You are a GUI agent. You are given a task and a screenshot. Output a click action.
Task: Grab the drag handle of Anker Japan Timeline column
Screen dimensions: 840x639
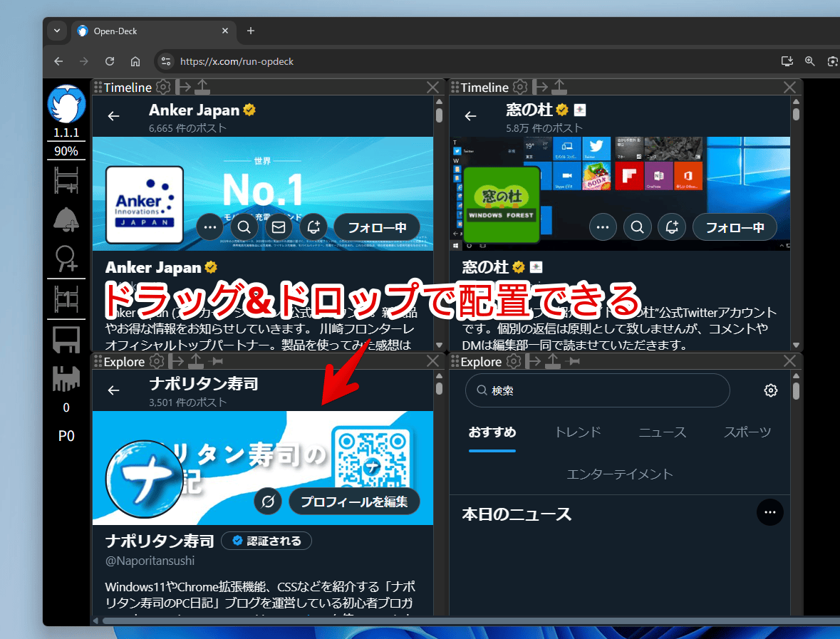[98, 87]
